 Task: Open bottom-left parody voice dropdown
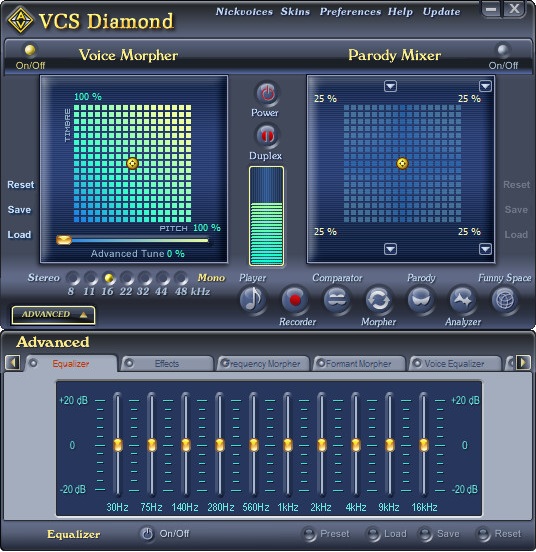(390, 249)
